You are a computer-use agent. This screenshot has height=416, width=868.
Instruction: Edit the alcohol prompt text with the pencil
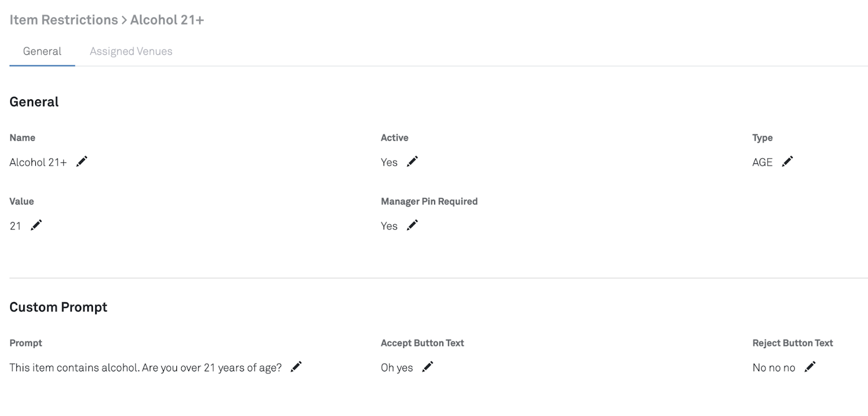pyautogui.click(x=296, y=367)
